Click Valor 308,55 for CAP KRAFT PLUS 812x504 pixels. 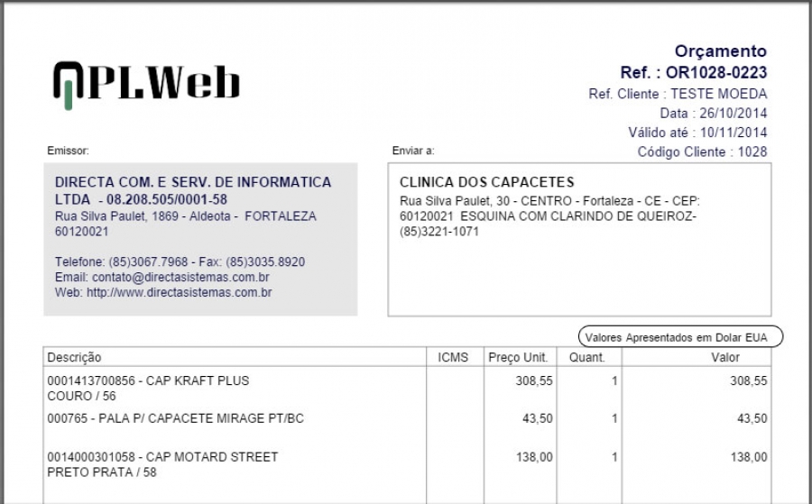tap(748, 380)
